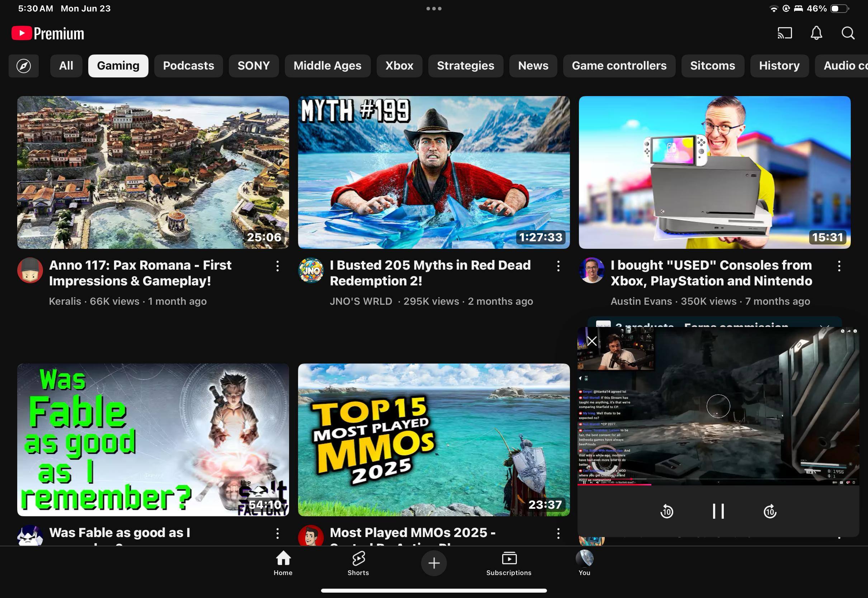Open the Subscriptions tab icon
This screenshot has width=868, height=598.
pyautogui.click(x=509, y=559)
